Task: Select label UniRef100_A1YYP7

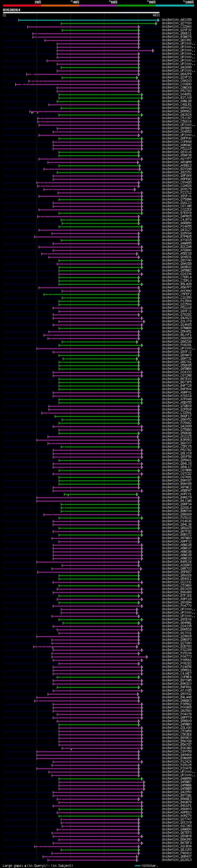Action: [177, 158]
